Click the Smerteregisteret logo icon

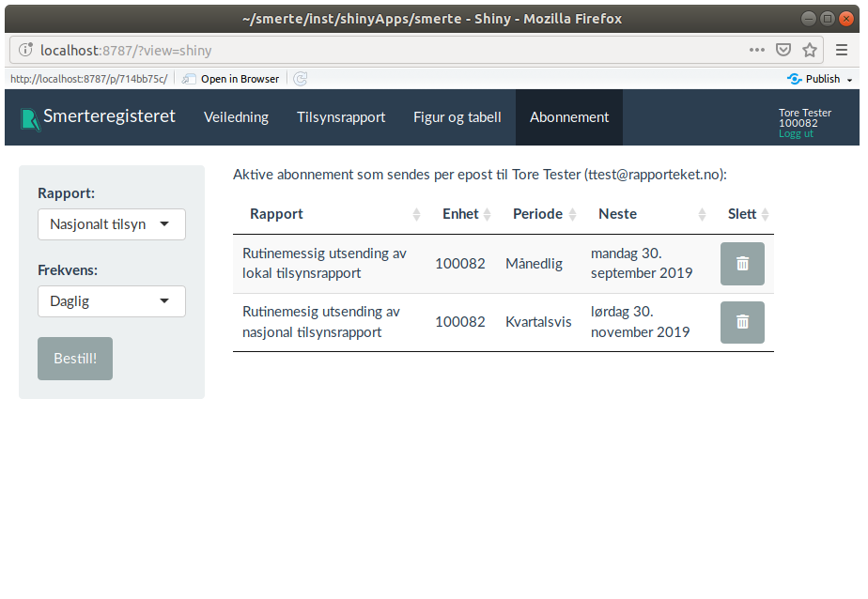(30, 119)
